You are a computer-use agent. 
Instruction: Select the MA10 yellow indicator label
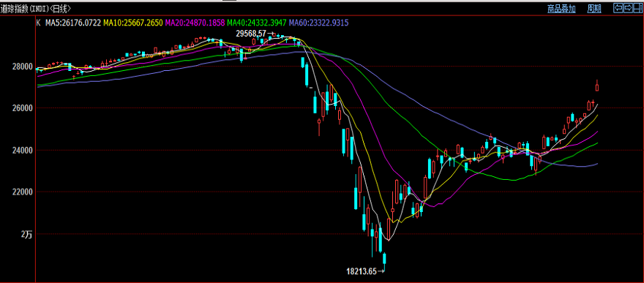[133, 23]
